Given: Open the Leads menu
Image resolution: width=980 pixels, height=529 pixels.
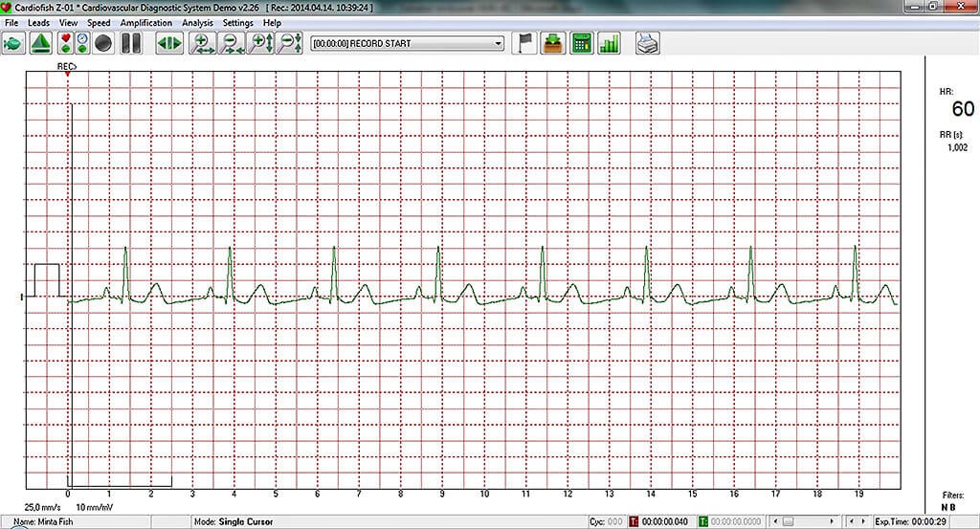Looking at the screenshot, I should tap(38, 22).
